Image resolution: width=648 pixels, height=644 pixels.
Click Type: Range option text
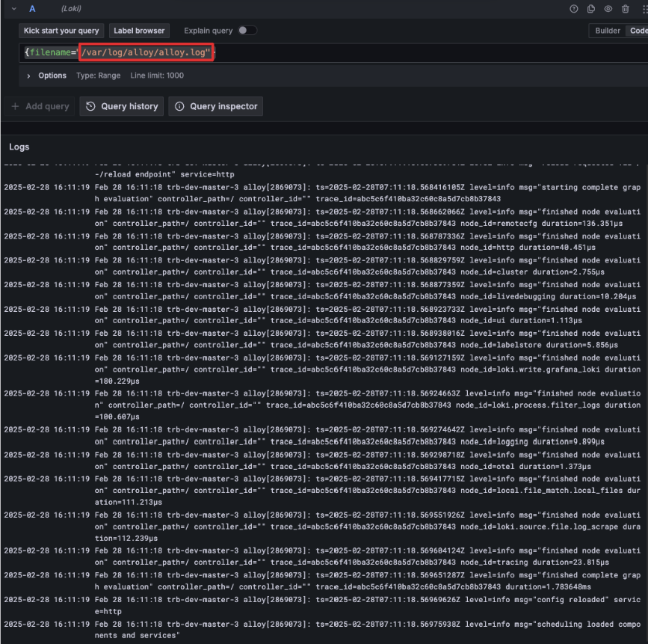click(x=99, y=76)
